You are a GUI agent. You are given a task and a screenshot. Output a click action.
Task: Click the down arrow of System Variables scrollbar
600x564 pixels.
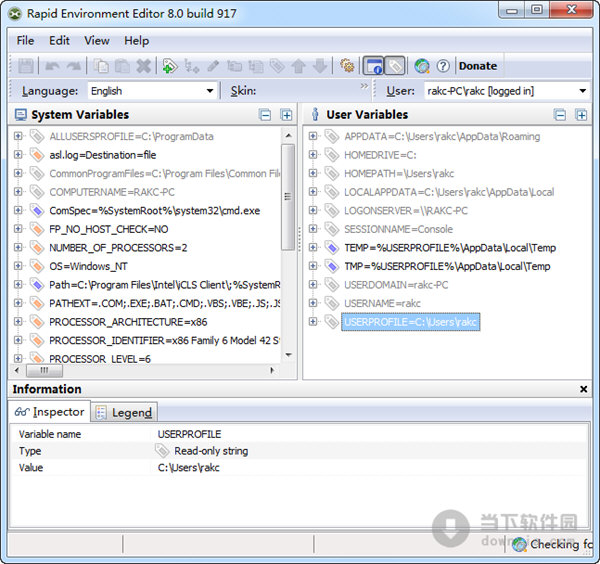[289, 355]
